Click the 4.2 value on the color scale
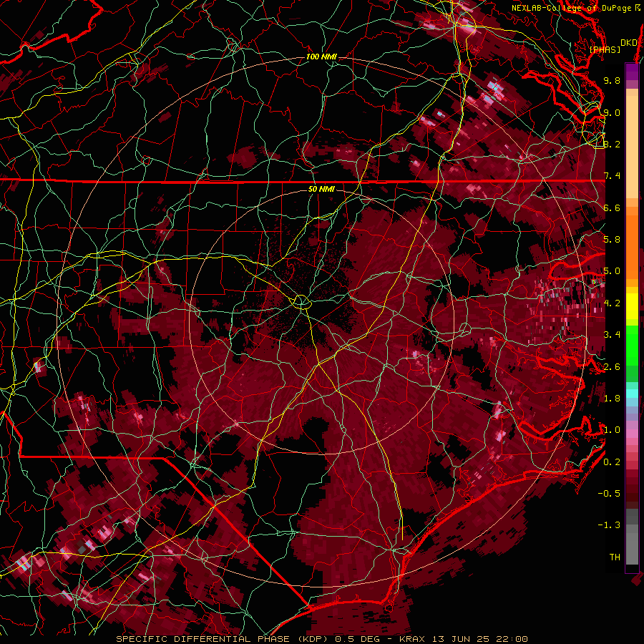Image resolution: width=644 pixels, height=644 pixels. tap(612, 303)
